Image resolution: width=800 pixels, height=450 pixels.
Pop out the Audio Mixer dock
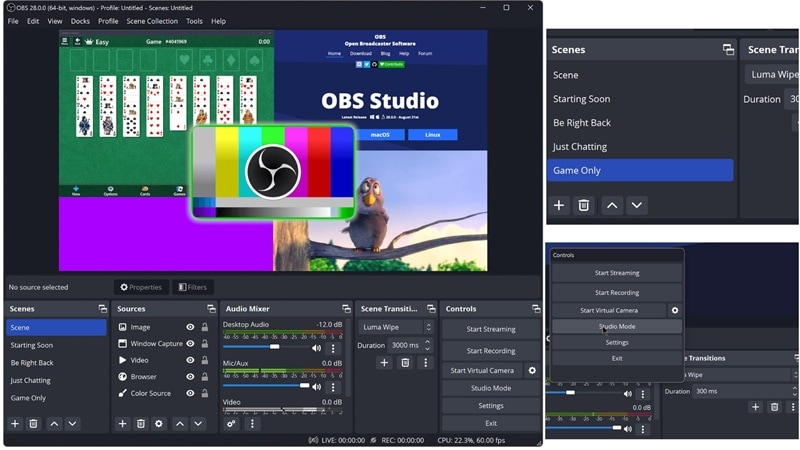click(x=346, y=309)
